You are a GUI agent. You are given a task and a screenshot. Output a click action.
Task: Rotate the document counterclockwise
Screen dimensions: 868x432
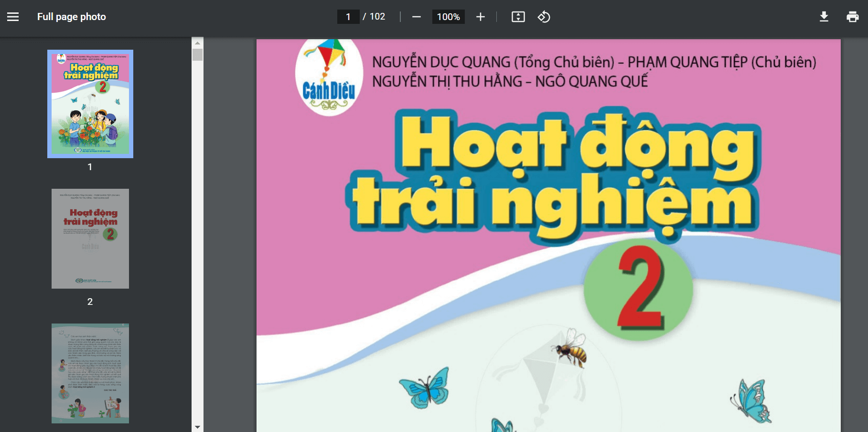[x=544, y=17]
